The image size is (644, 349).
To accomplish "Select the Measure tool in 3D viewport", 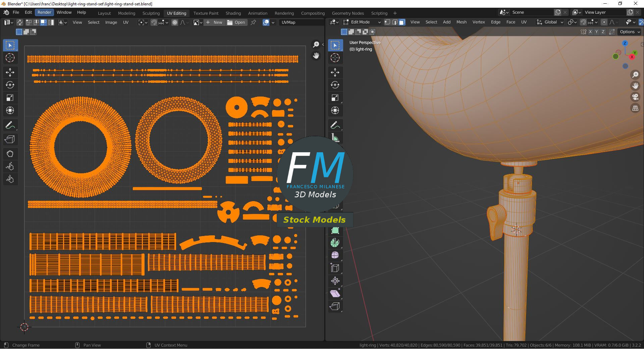I will click(x=335, y=138).
